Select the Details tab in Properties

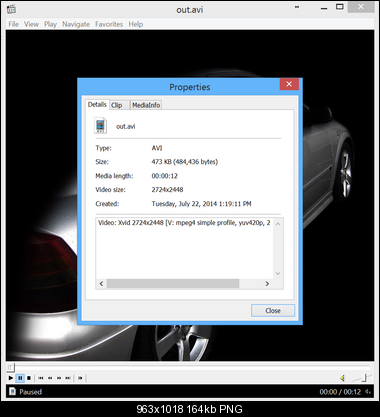pyautogui.click(x=97, y=104)
